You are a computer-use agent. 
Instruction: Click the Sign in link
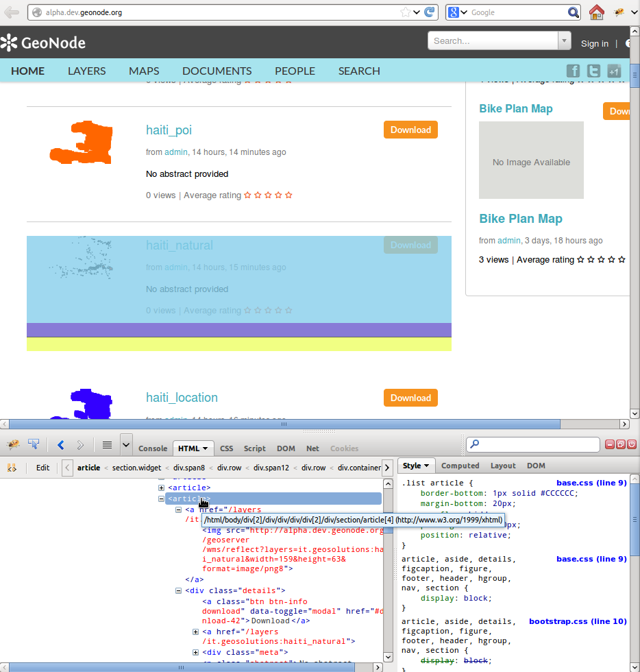point(594,43)
